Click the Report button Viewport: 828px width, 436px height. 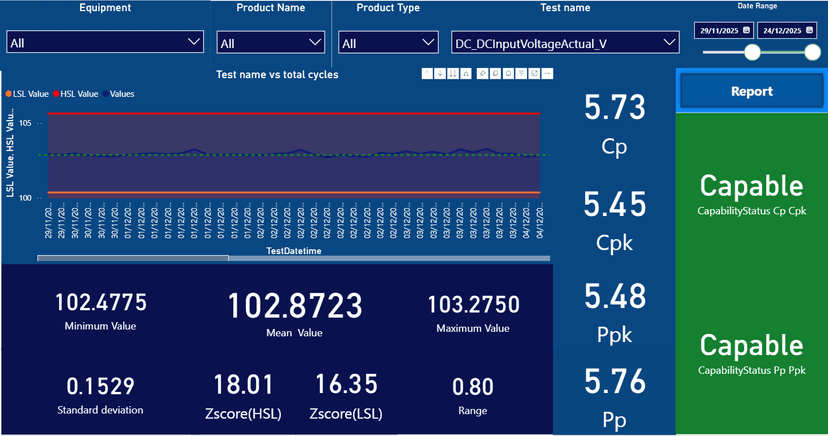coord(751,91)
